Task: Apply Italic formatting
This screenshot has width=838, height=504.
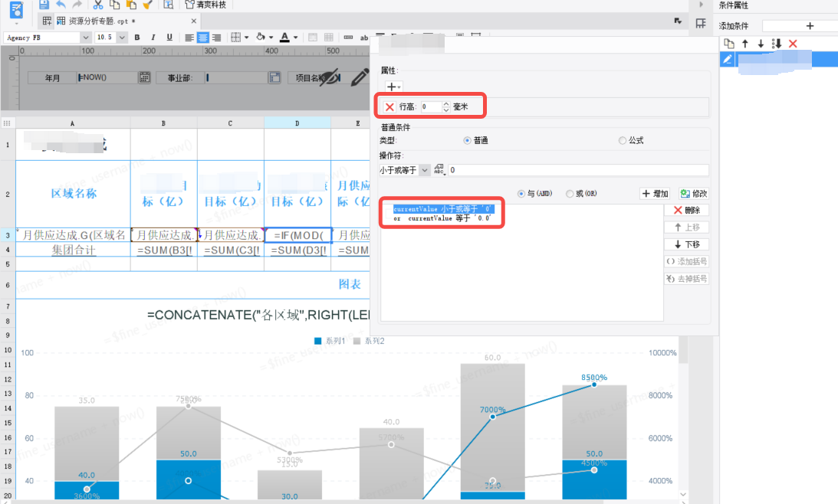Action: point(153,38)
